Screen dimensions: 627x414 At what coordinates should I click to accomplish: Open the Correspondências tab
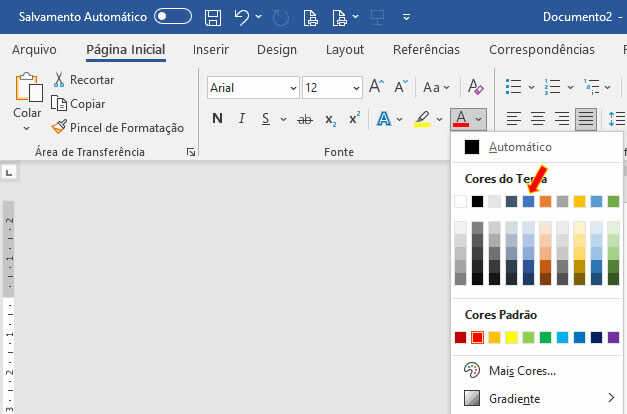click(542, 49)
